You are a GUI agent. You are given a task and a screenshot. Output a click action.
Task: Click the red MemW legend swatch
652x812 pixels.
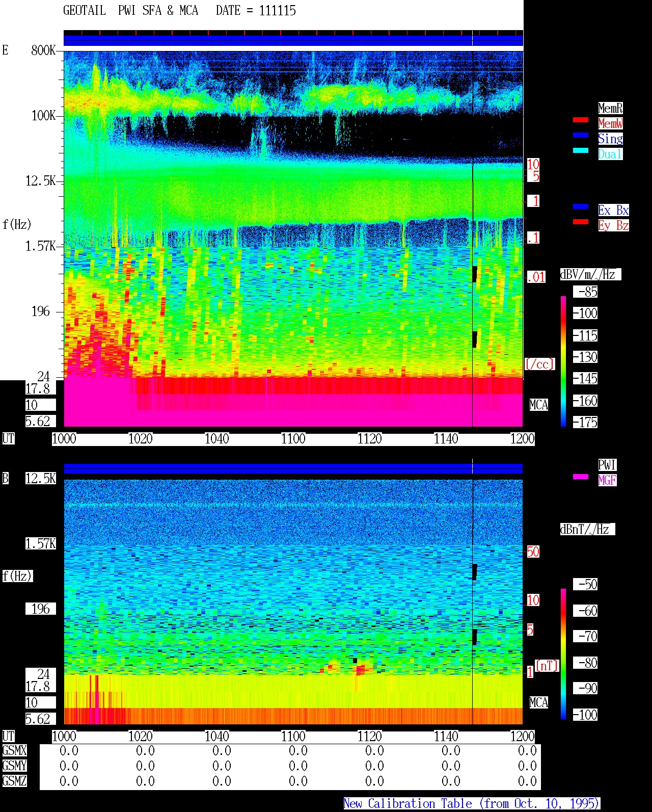click(581, 120)
